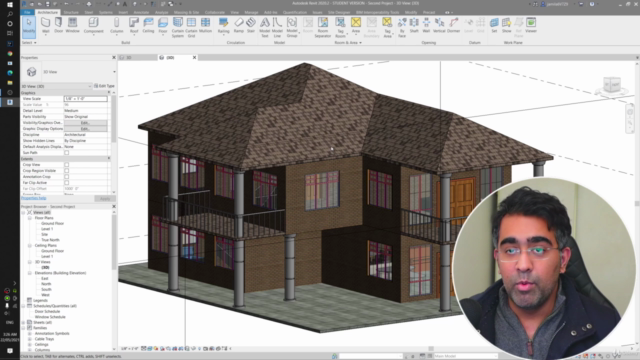Screen dimensions: 640x360
Task: Select the Wall tool
Action: 45,26
